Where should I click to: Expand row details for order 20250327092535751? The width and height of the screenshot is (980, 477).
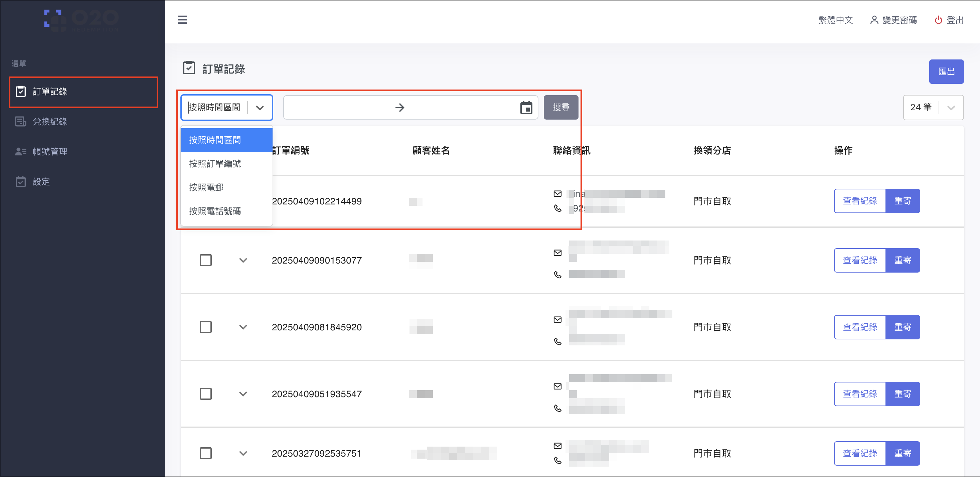[x=243, y=453]
